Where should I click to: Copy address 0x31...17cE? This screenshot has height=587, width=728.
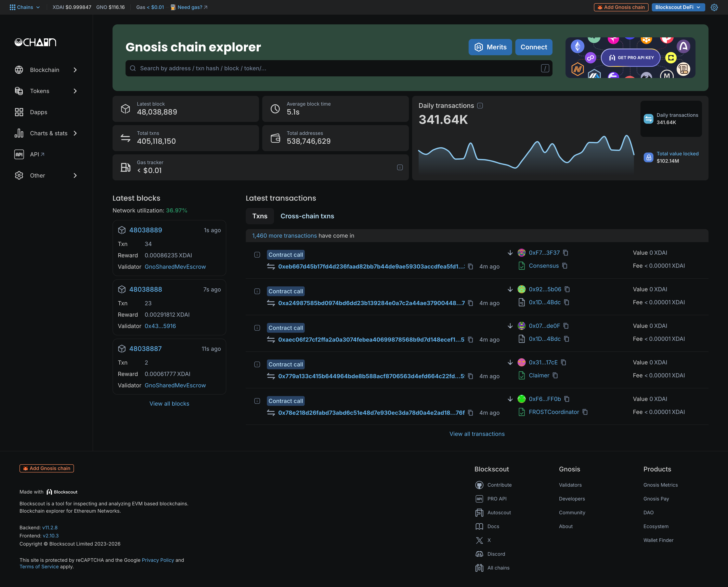(x=564, y=363)
